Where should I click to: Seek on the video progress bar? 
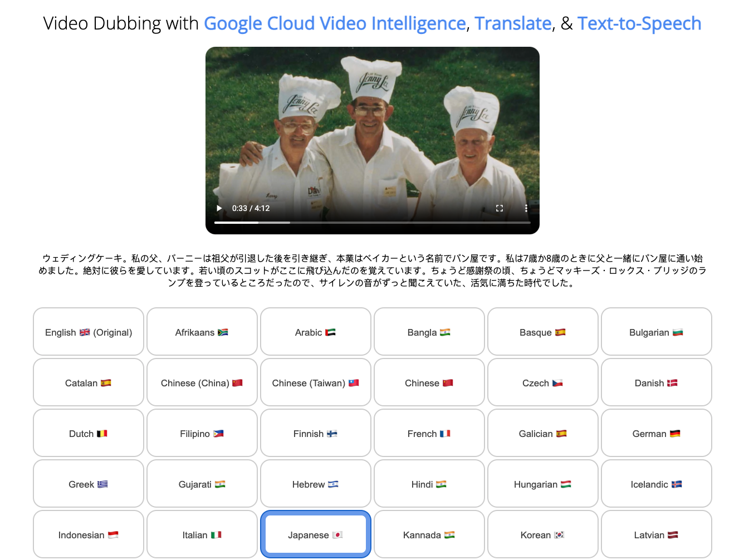pos(372,223)
